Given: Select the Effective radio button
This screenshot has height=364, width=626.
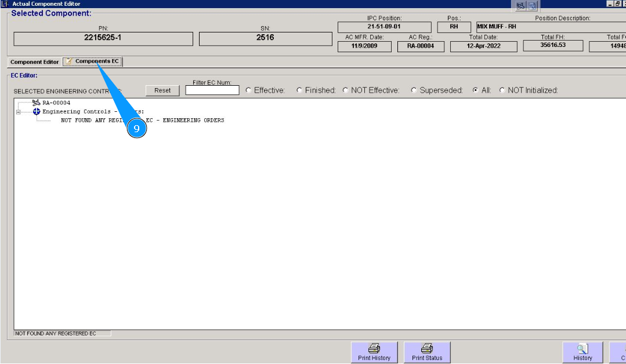Looking at the screenshot, I should pos(248,90).
